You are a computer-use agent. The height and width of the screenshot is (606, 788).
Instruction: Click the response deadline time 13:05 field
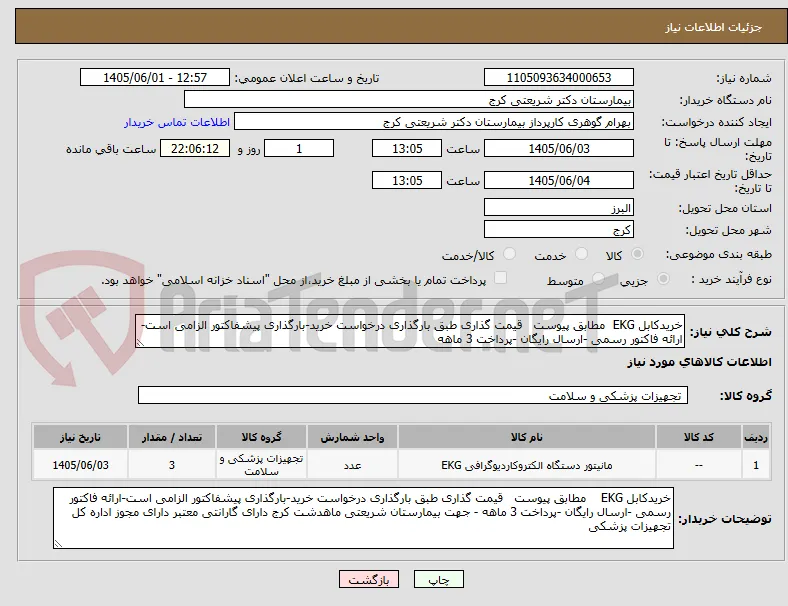click(x=407, y=149)
